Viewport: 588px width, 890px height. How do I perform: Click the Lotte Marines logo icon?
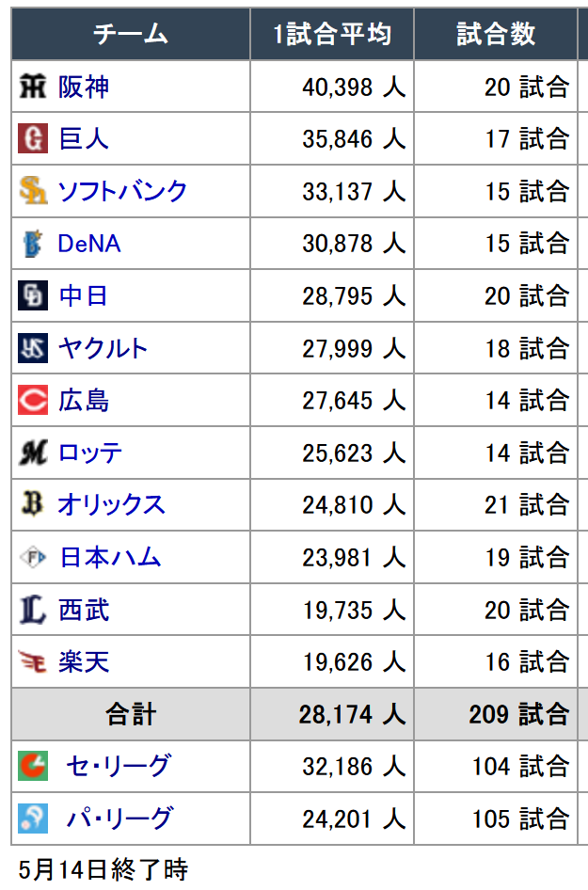coord(34,453)
